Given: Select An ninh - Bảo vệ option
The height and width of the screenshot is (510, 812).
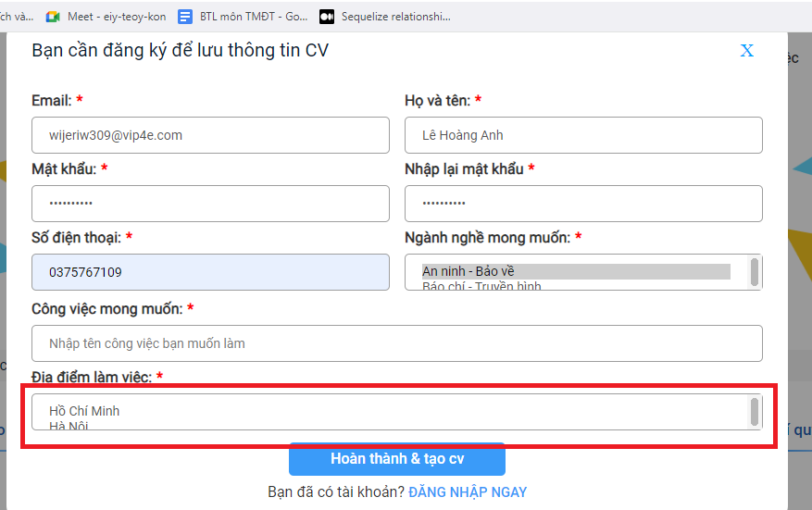Looking at the screenshot, I should tap(574, 271).
